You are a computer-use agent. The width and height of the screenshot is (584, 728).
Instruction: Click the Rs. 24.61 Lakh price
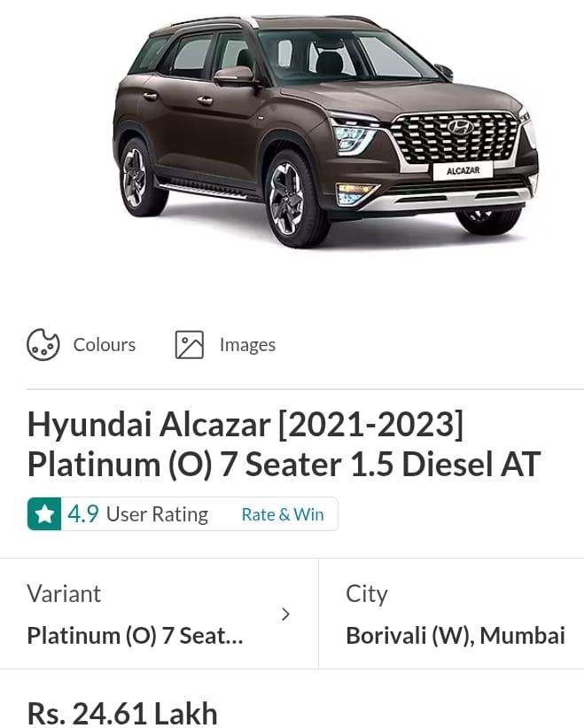click(x=122, y=713)
